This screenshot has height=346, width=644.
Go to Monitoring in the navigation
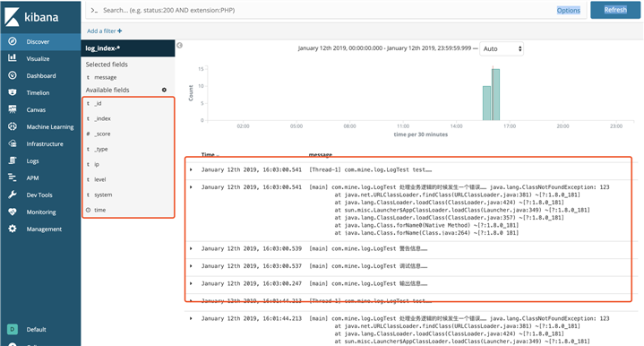coord(41,212)
